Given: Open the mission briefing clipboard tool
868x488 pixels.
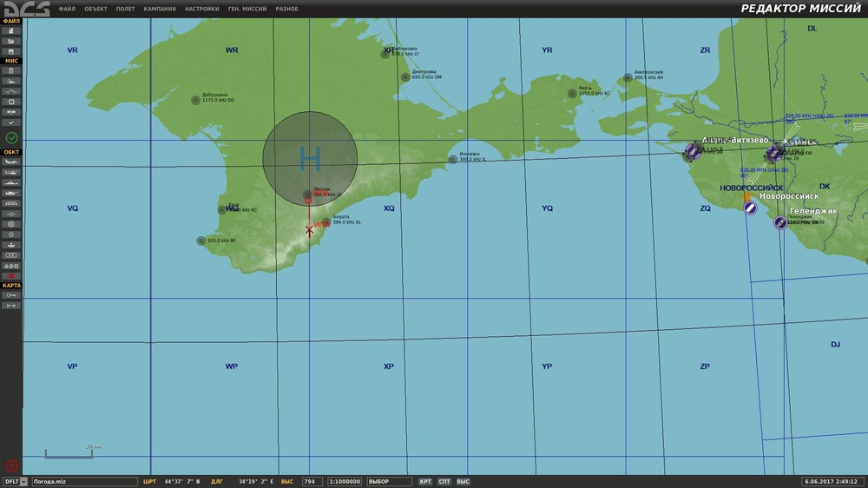Looking at the screenshot, I should coord(11,70).
